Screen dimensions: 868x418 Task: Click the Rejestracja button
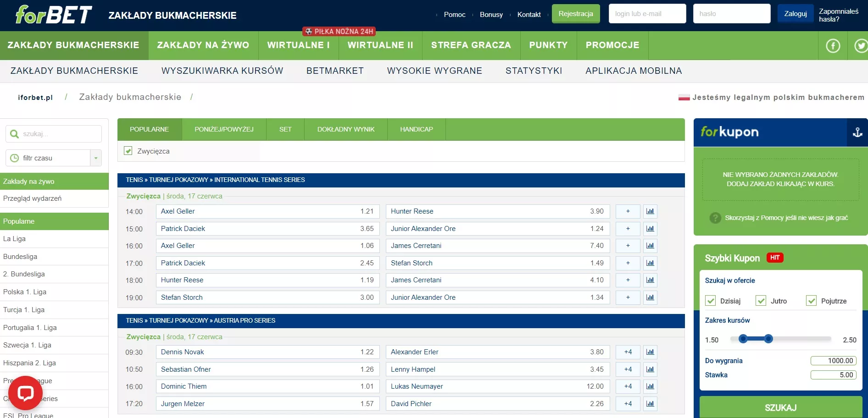575,14
